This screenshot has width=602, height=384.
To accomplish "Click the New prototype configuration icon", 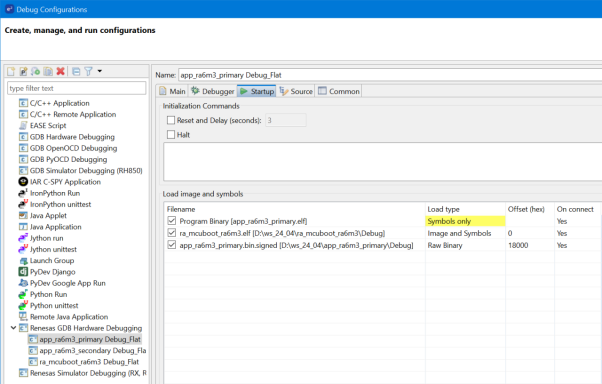I will 23,71.
